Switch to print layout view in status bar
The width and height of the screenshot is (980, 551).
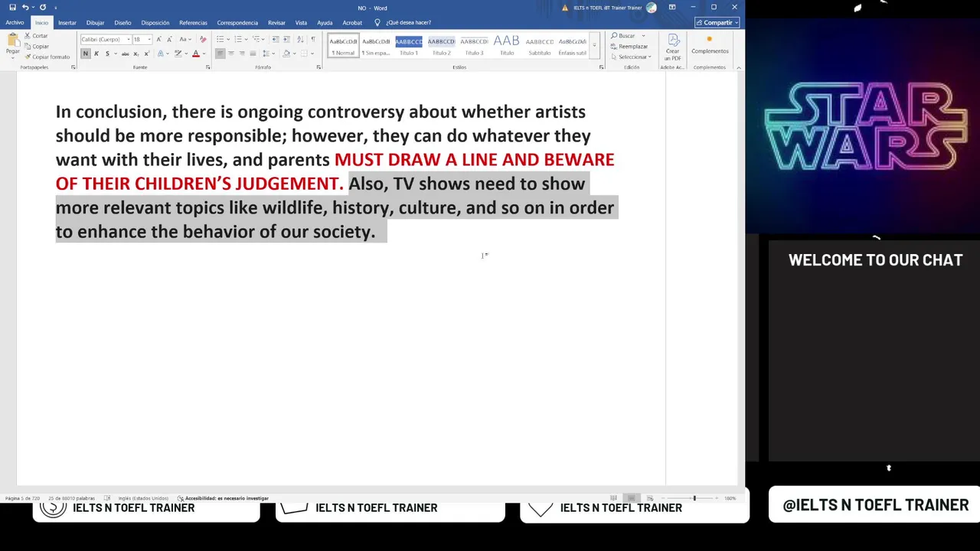pyautogui.click(x=632, y=498)
